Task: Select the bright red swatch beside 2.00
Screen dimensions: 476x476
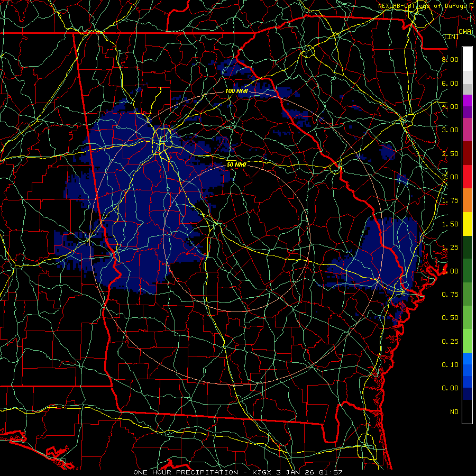Action: (467, 177)
